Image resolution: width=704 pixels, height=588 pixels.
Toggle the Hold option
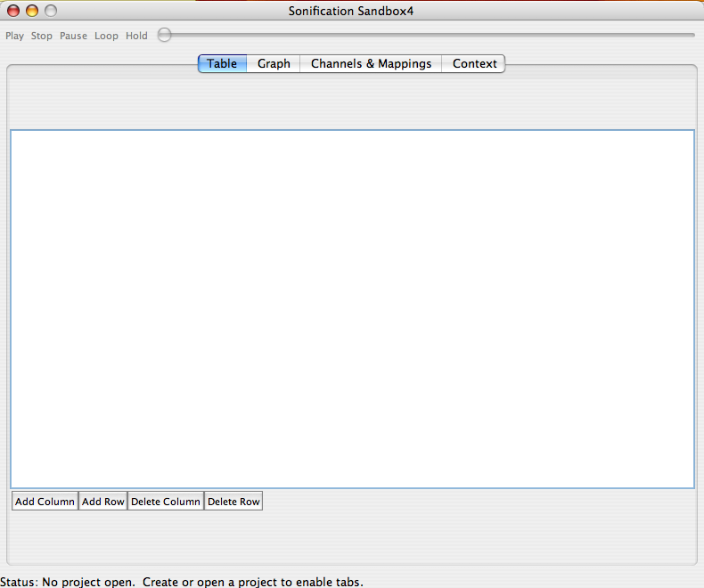(136, 36)
